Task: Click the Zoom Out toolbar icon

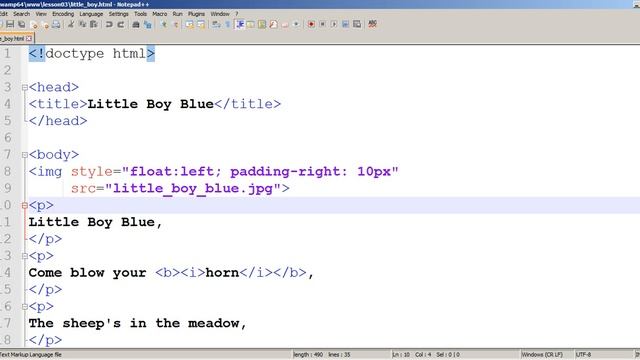Action: tap(176, 24)
